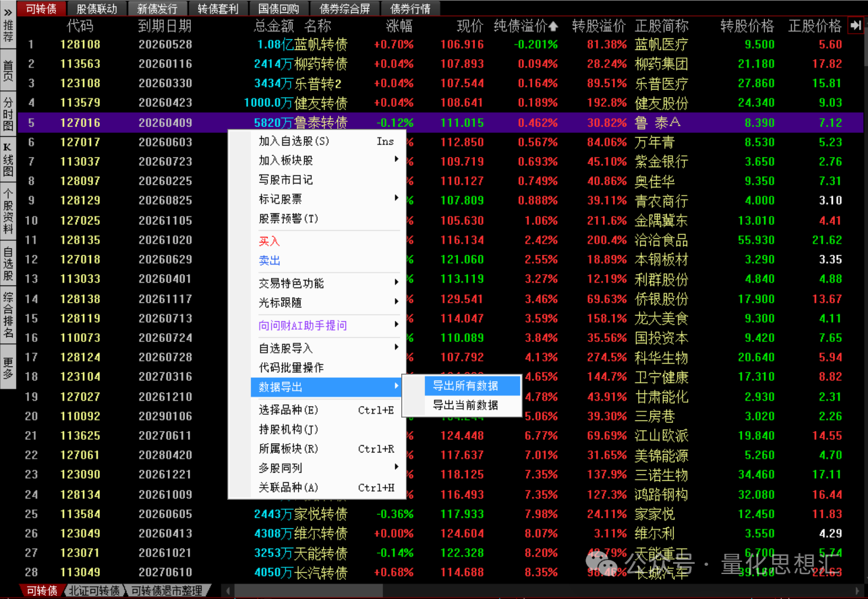Toggle sort order on 纯债溢价 column header

pyautogui.click(x=525, y=26)
